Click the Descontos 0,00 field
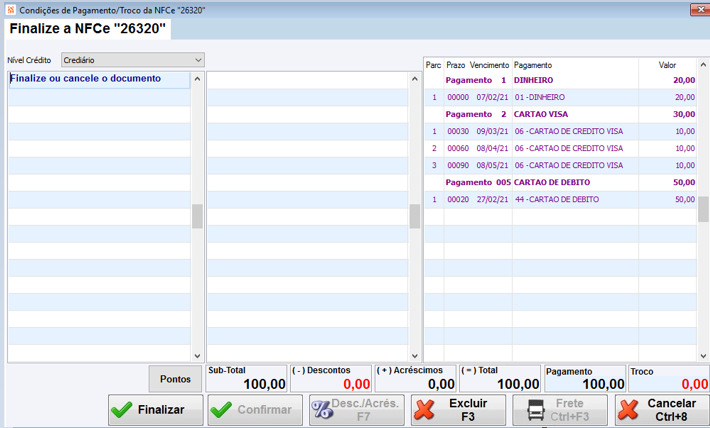This screenshot has width=710, height=428. 331,379
